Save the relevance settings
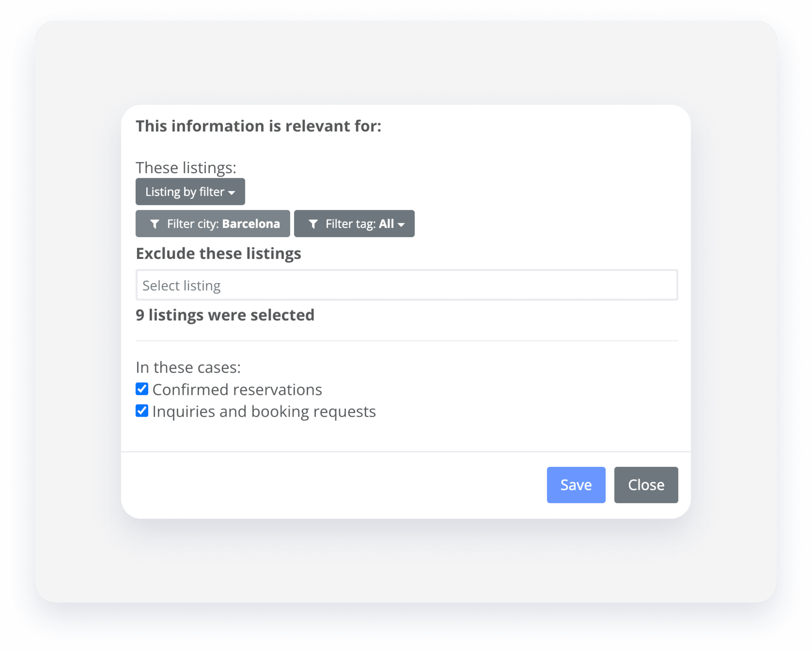 575,485
